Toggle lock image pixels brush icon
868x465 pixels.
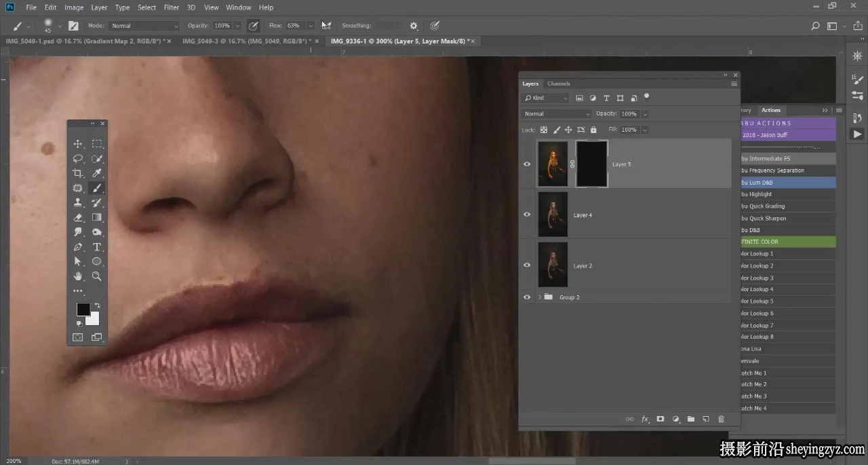tap(557, 130)
